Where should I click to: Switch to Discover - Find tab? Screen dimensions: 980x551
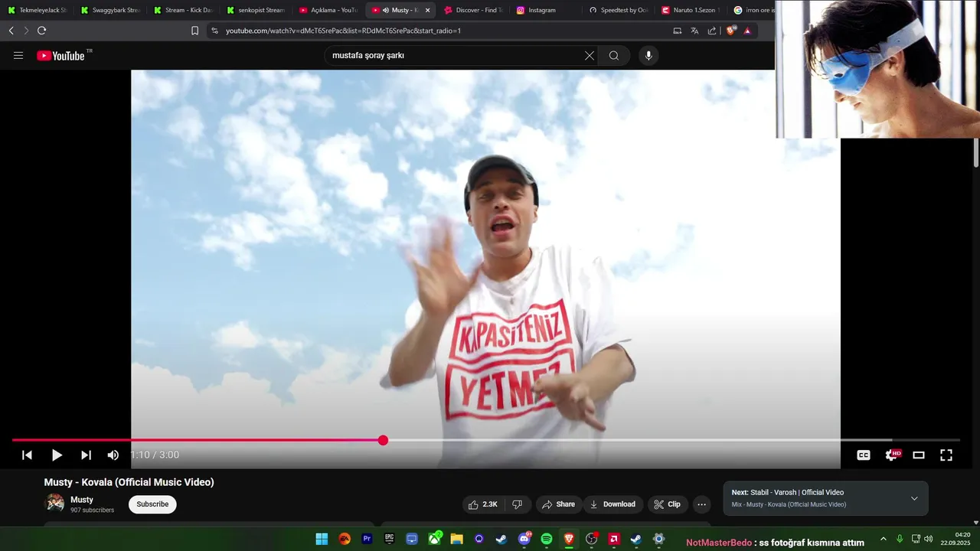pos(473,10)
